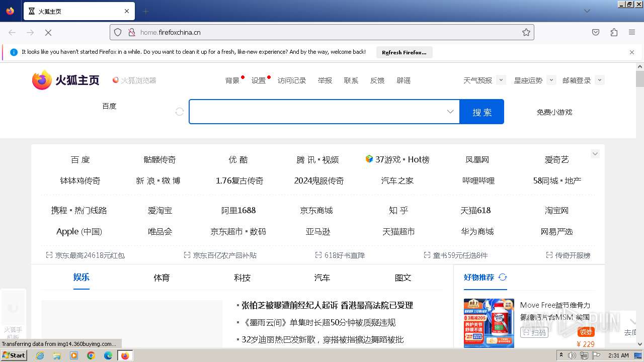Switch to the 图文 news tab
This screenshot has height=362, width=644.
(x=403, y=278)
